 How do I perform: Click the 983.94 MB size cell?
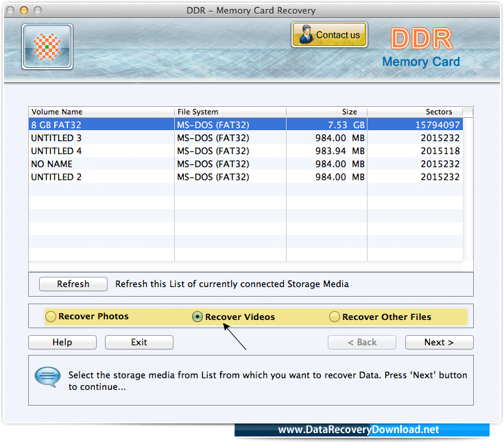[327, 151]
